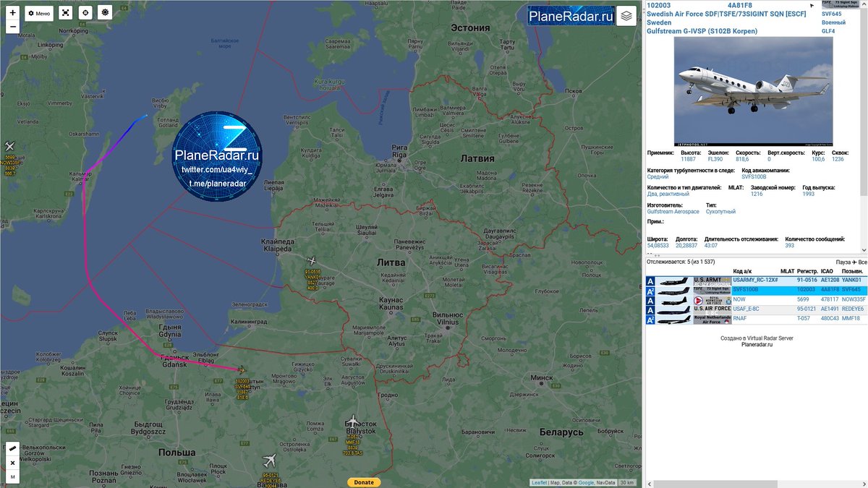Toggle full-screen map mode icon

[65, 13]
